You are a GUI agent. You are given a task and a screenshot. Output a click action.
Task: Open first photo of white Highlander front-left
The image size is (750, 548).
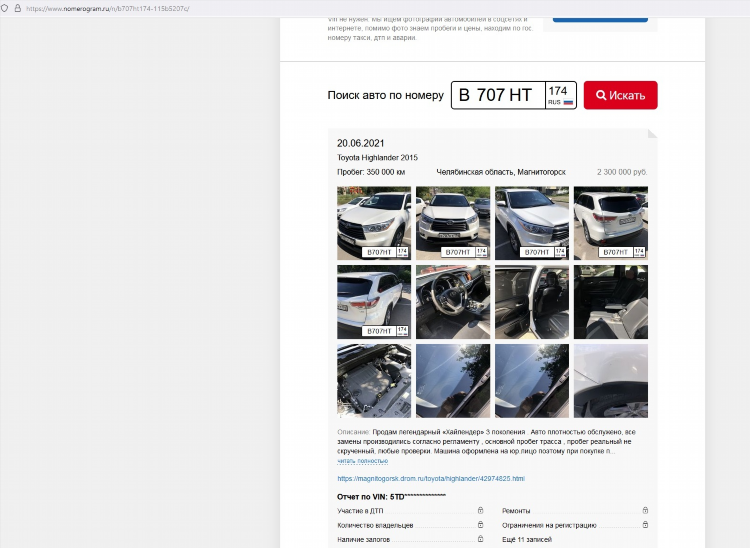coord(374,223)
